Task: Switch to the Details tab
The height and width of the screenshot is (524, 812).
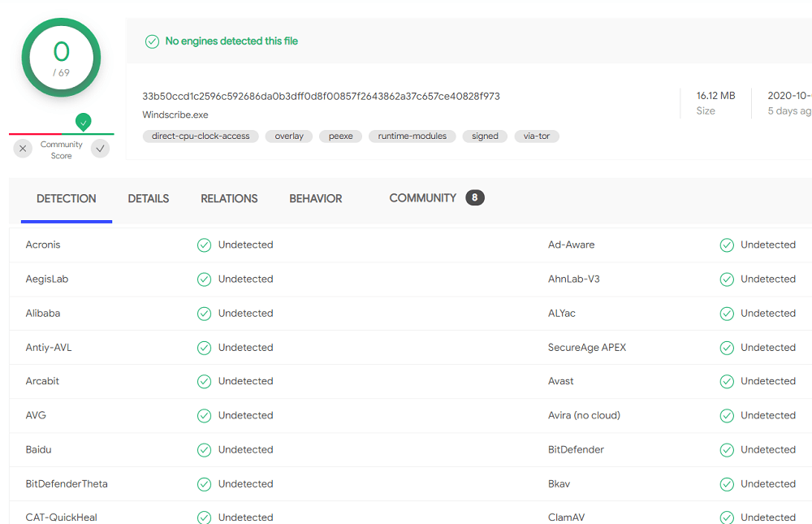Action: (149, 198)
